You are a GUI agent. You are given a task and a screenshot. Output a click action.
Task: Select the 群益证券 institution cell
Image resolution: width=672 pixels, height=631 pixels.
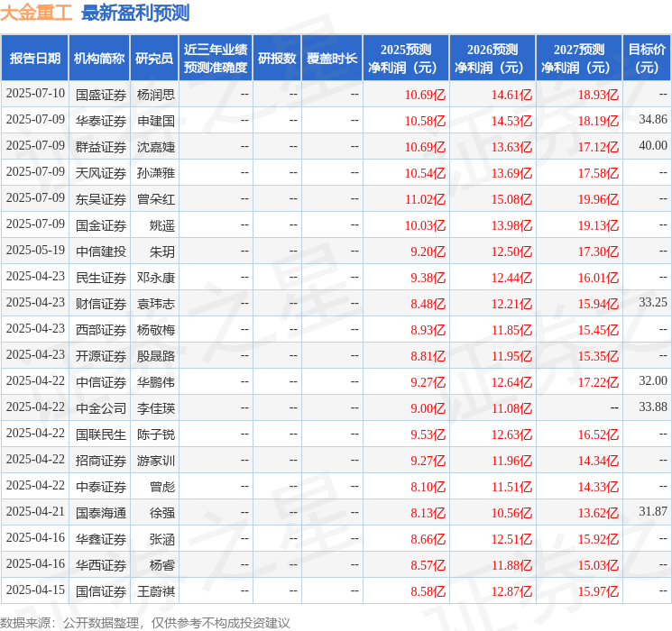[x=101, y=147]
